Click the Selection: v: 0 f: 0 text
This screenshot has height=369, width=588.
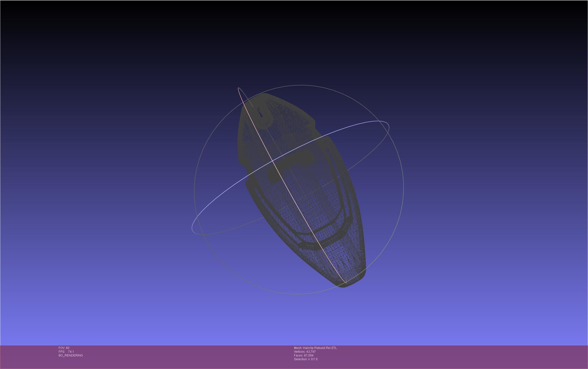pos(306,359)
